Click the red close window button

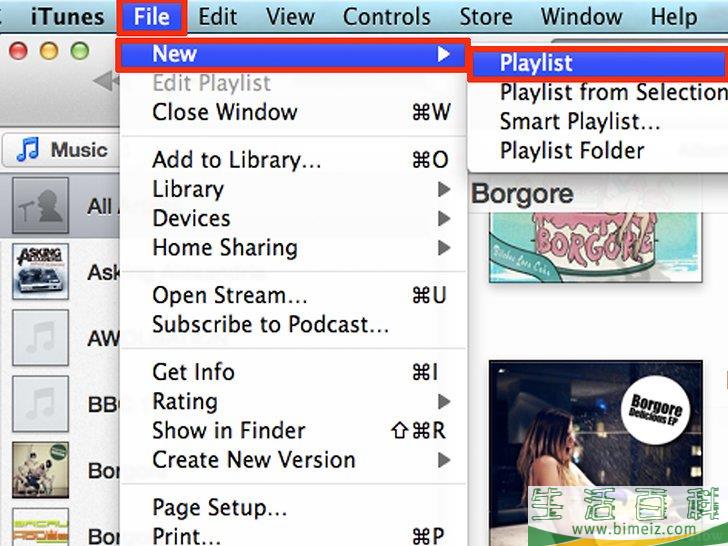tap(19, 51)
